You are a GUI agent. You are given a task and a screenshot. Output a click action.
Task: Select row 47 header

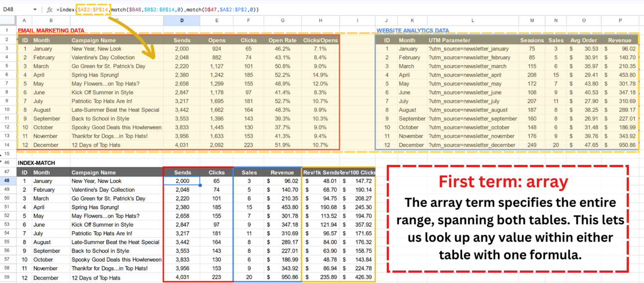pos(8,172)
